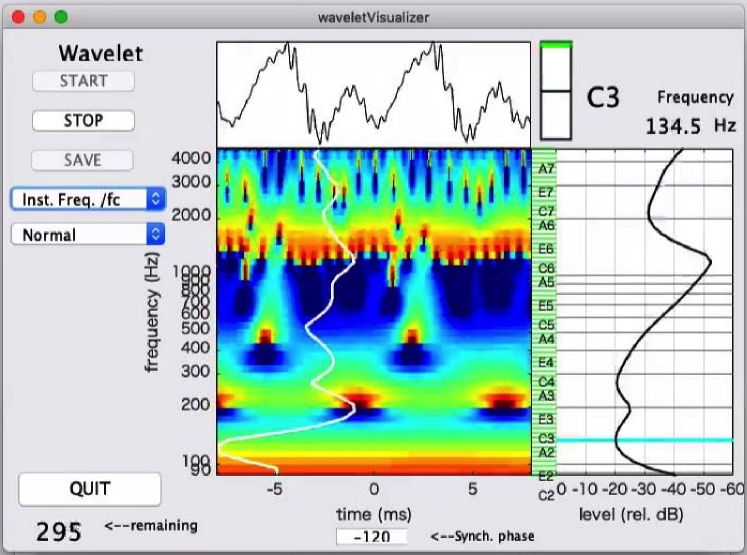Stop the wavelet analysis with STOP
This screenshot has width=747, height=555.
point(83,121)
